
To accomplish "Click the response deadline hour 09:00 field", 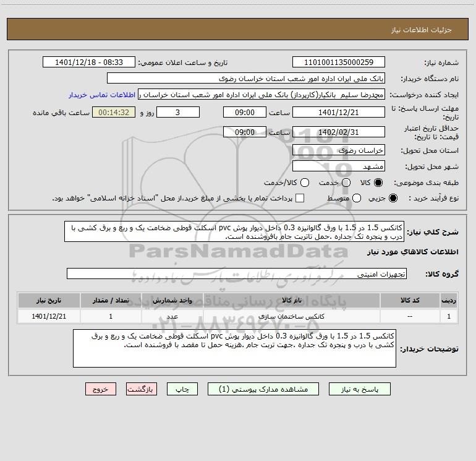I will 245,112.
